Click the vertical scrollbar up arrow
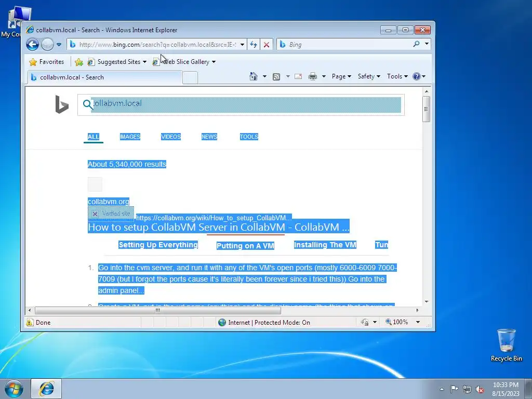 427,91
